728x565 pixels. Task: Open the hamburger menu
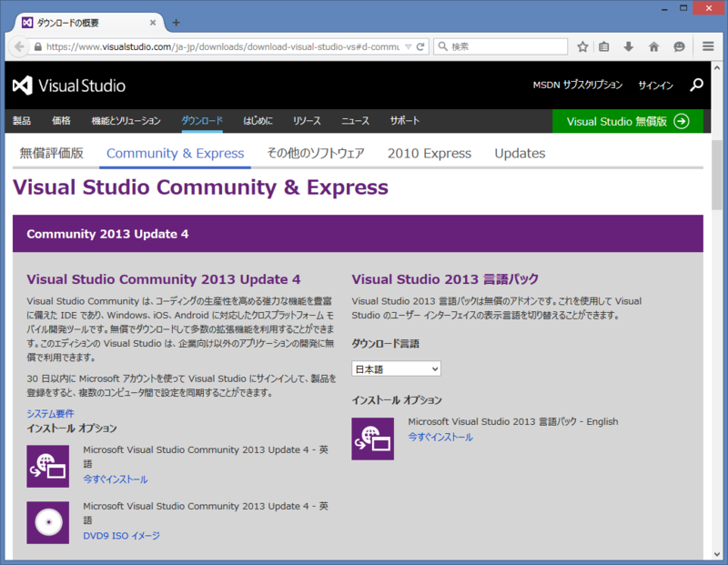(708, 46)
